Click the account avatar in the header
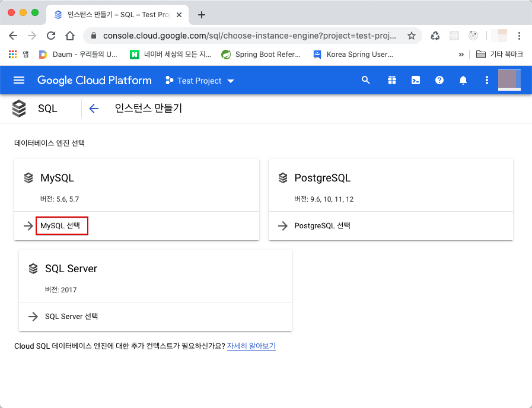Screen dimensions: 532x408 point(509,80)
